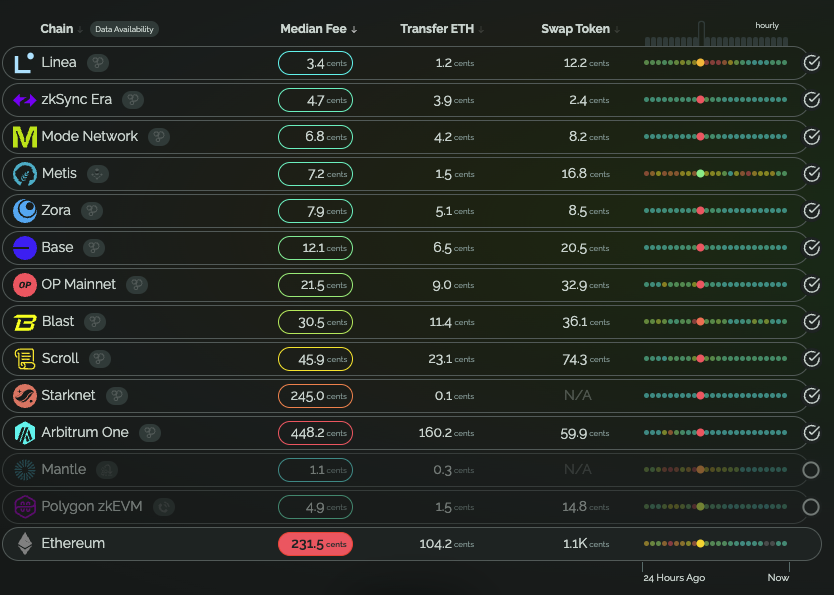Sort table by Median Fee column
The width and height of the screenshot is (834, 595).
tap(319, 29)
